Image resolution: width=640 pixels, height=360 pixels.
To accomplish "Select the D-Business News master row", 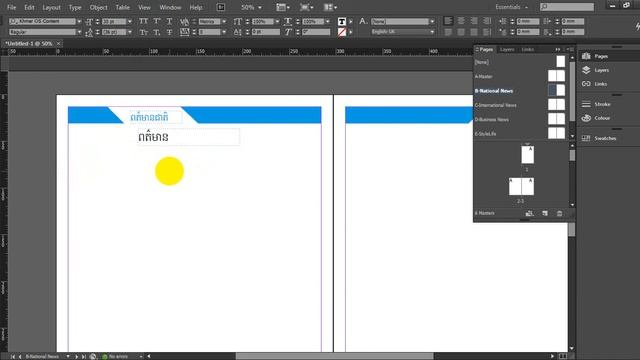I will click(x=520, y=119).
